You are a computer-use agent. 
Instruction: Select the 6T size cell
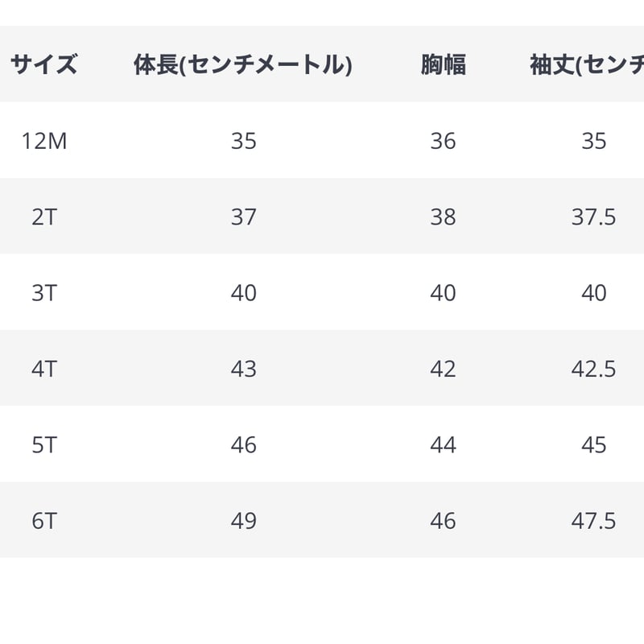pyautogui.click(x=44, y=521)
